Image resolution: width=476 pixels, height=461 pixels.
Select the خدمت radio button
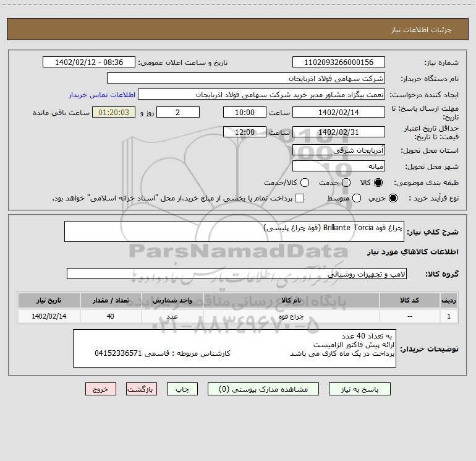pyautogui.click(x=346, y=183)
